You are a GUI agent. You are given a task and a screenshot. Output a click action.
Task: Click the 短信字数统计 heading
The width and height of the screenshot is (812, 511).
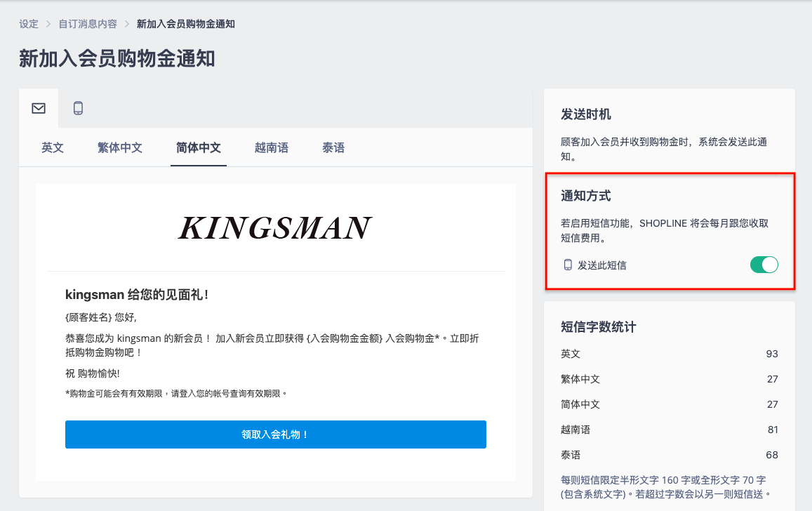[x=598, y=326]
